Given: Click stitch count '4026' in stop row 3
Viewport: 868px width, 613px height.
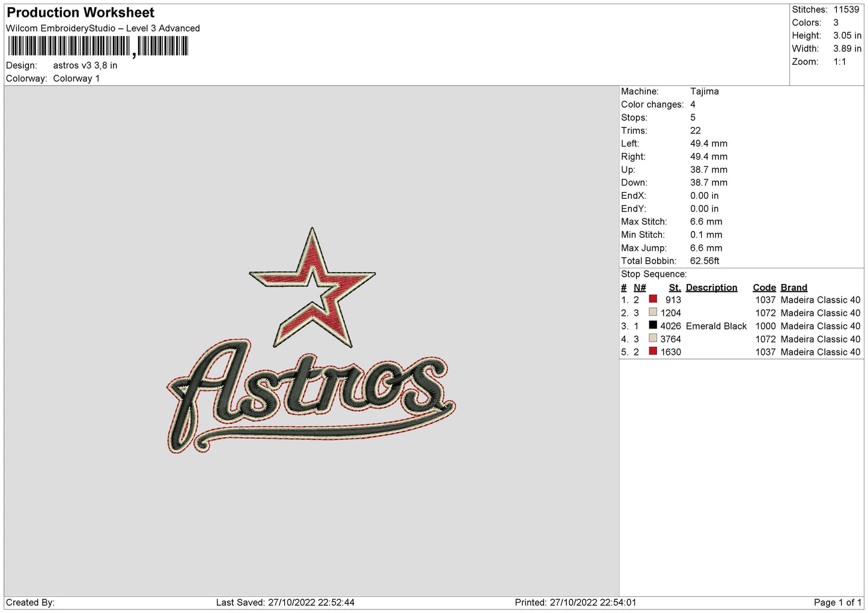Looking at the screenshot, I should (671, 327).
